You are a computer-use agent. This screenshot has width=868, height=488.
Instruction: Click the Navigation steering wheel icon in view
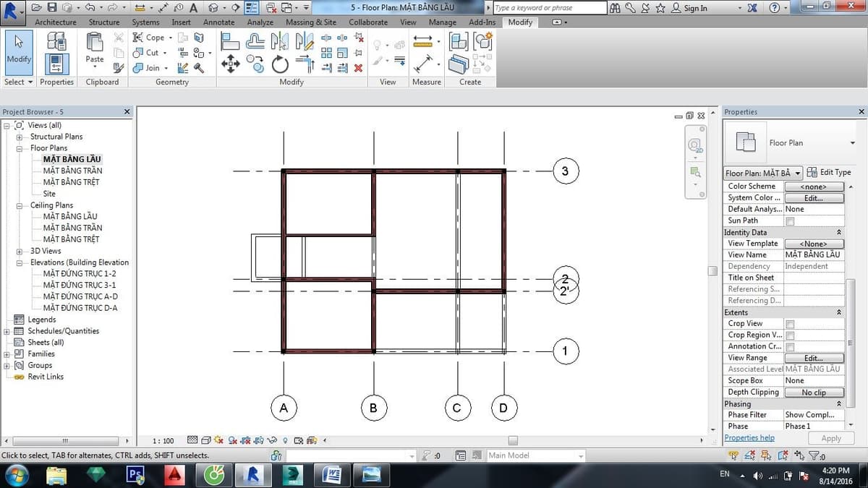point(694,145)
